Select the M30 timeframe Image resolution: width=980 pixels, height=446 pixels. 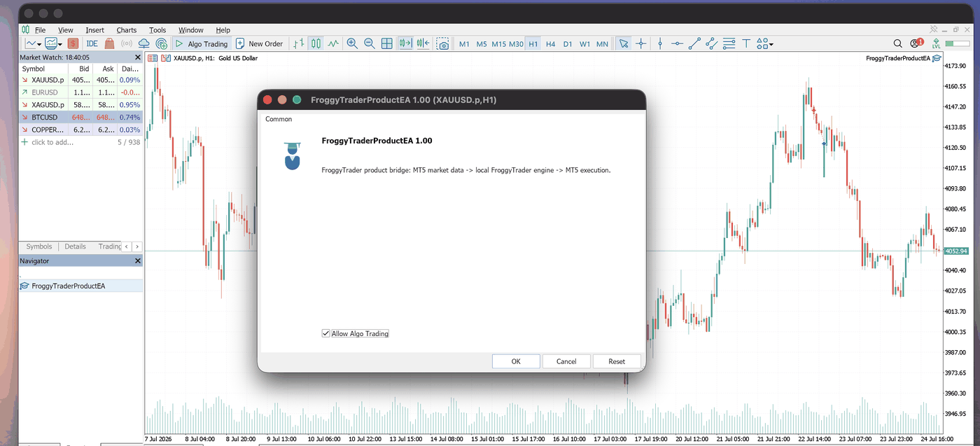[x=516, y=43]
